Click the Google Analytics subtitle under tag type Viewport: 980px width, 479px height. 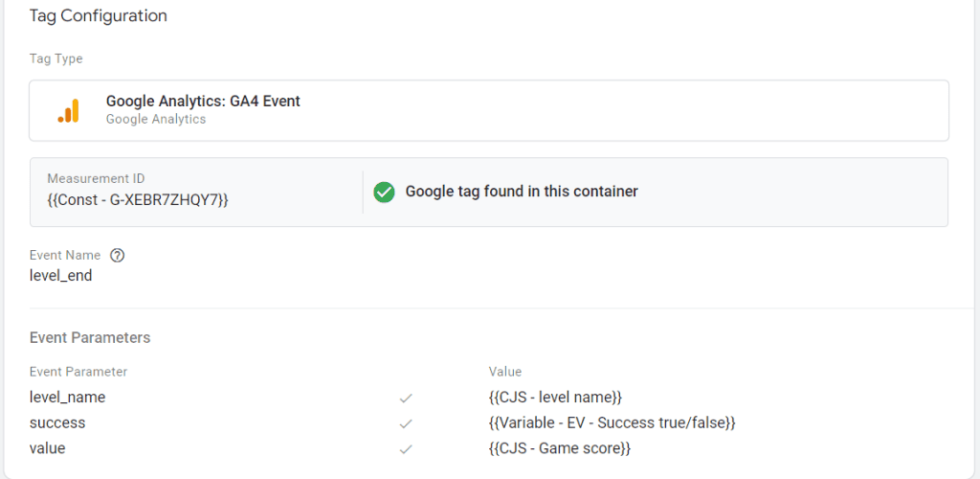[156, 120]
